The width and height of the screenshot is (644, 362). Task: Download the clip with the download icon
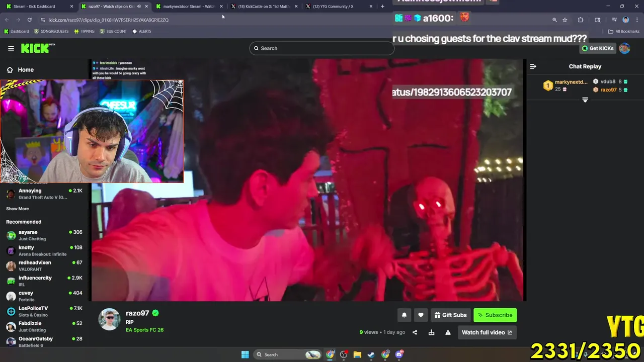(431, 332)
